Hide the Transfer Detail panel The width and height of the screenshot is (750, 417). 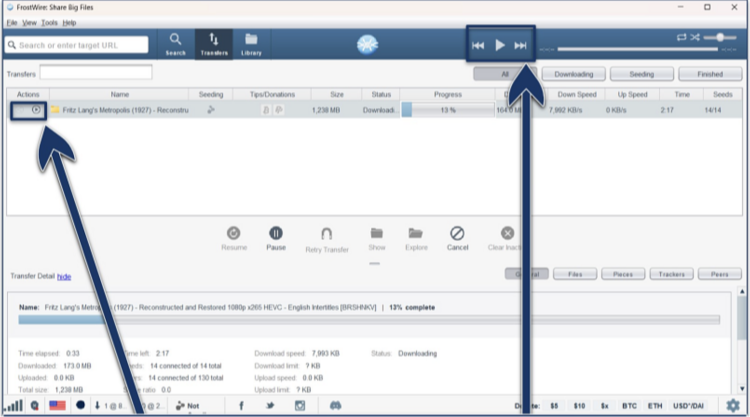point(64,276)
